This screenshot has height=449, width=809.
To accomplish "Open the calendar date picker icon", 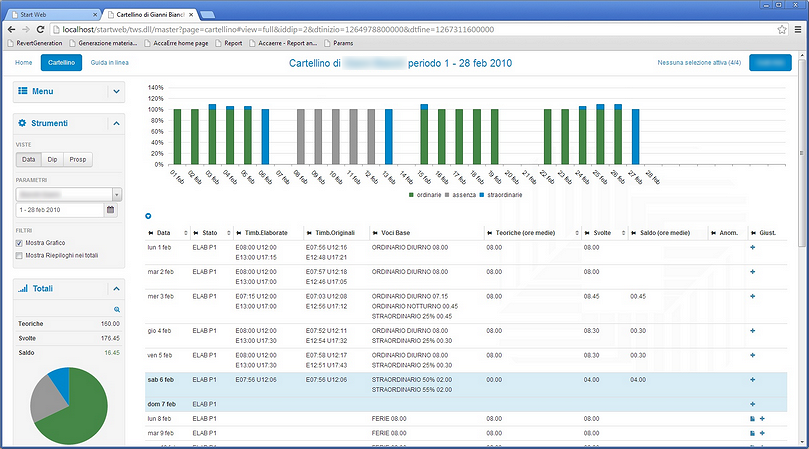I will pyautogui.click(x=110, y=210).
